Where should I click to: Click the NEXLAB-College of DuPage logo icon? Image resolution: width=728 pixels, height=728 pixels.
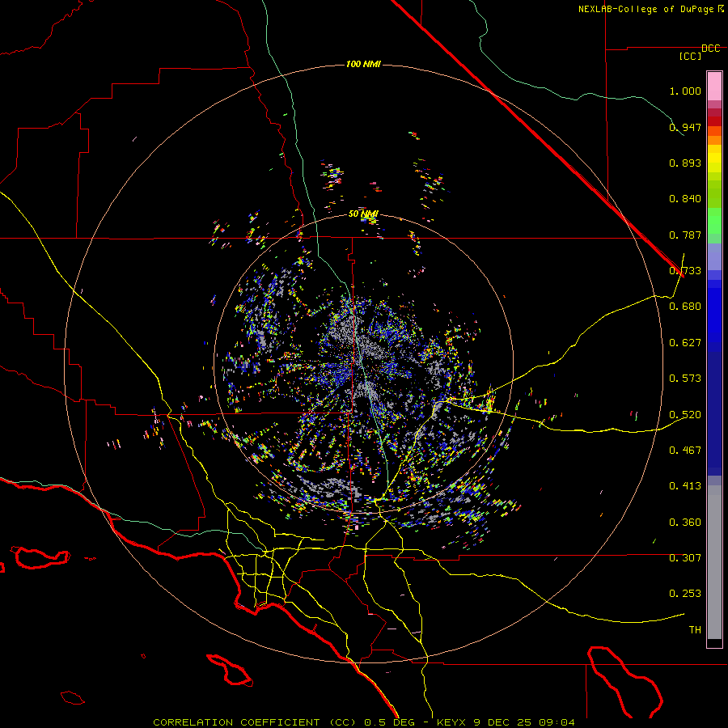coord(721,9)
